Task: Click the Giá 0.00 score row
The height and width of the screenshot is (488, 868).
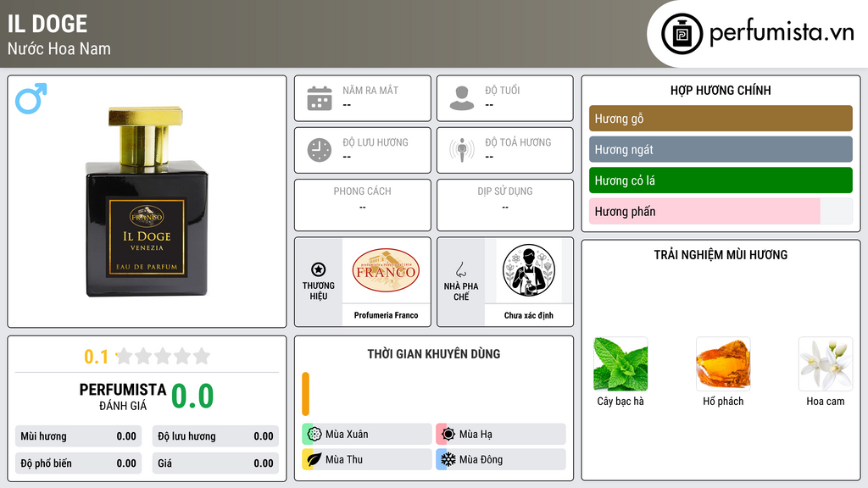Action: (x=215, y=463)
